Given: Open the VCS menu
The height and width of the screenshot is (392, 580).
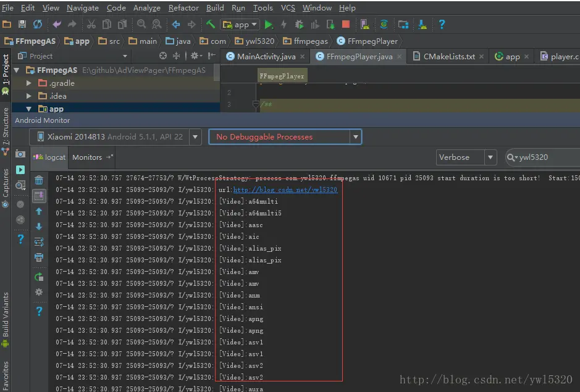Looking at the screenshot, I should [x=288, y=8].
